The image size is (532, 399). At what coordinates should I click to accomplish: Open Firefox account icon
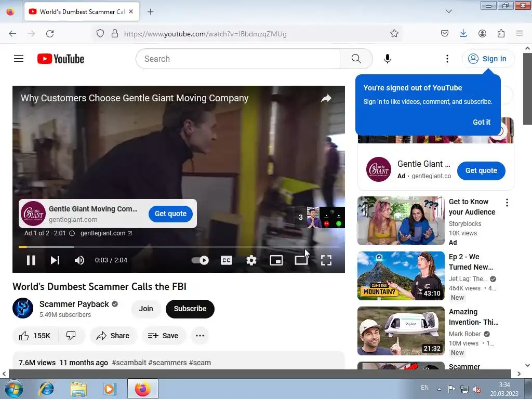[x=482, y=34]
